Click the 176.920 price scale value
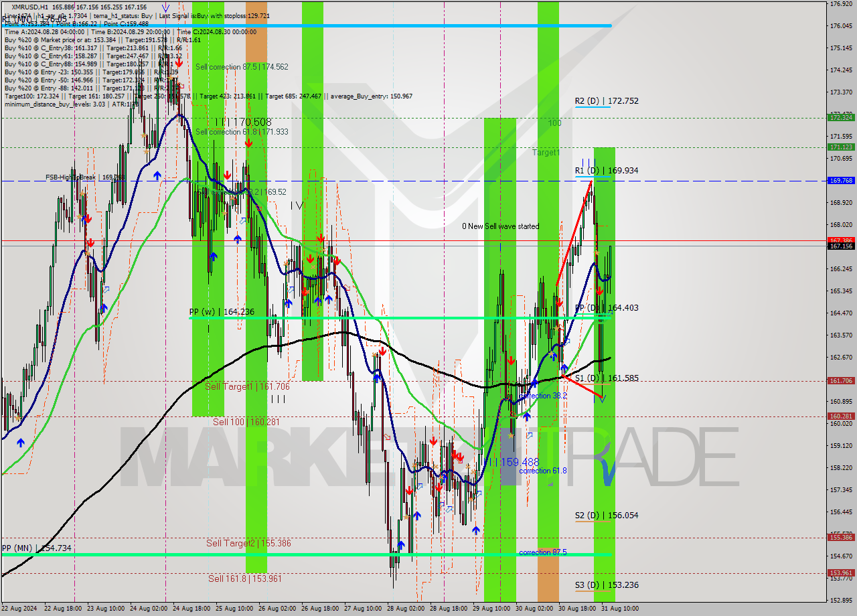Image resolution: width=857 pixels, height=616 pixels. tap(840, 4)
